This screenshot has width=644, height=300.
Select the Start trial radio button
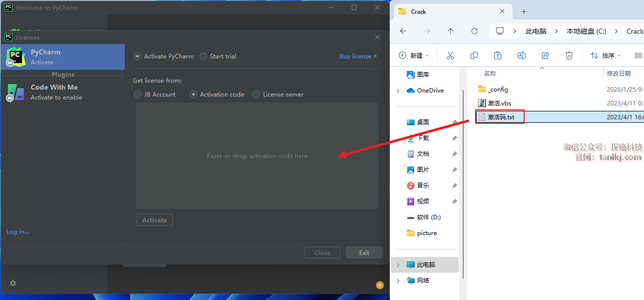[x=203, y=56]
